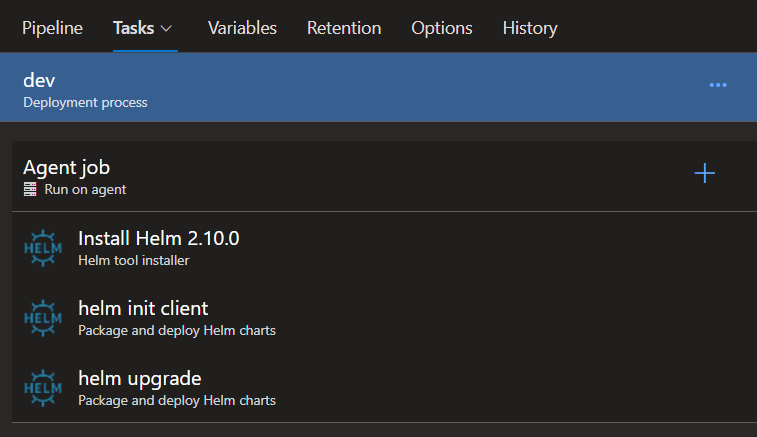This screenshot has height=437, width=757.
Task: Click the Helm icon beside helm upgrade
Action: pos(43,388)
